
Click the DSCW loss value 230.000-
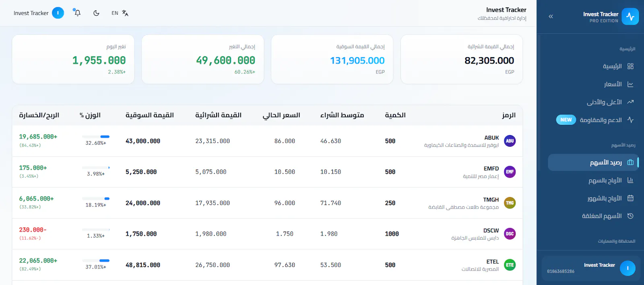click(x=33, y=230)
